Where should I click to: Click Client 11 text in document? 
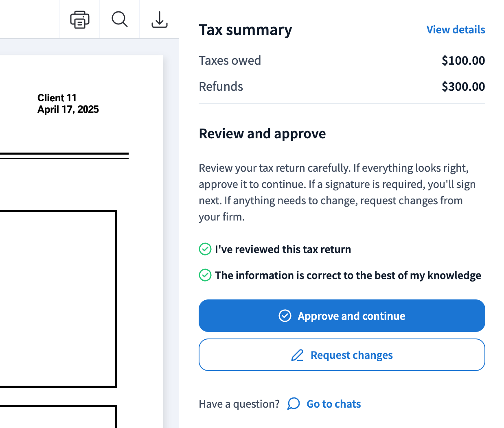coord(57,98)
